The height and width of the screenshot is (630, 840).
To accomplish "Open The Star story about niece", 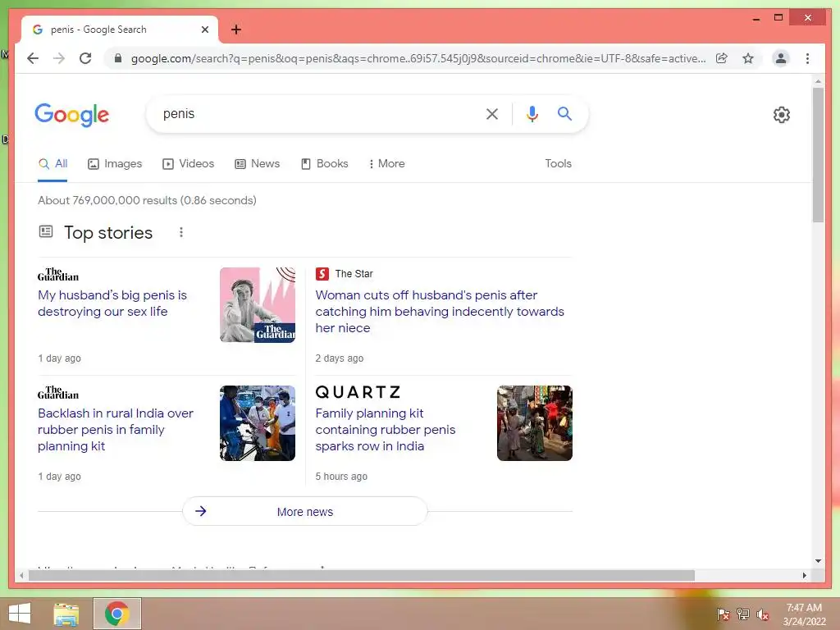I will click(x=440, y=311).
